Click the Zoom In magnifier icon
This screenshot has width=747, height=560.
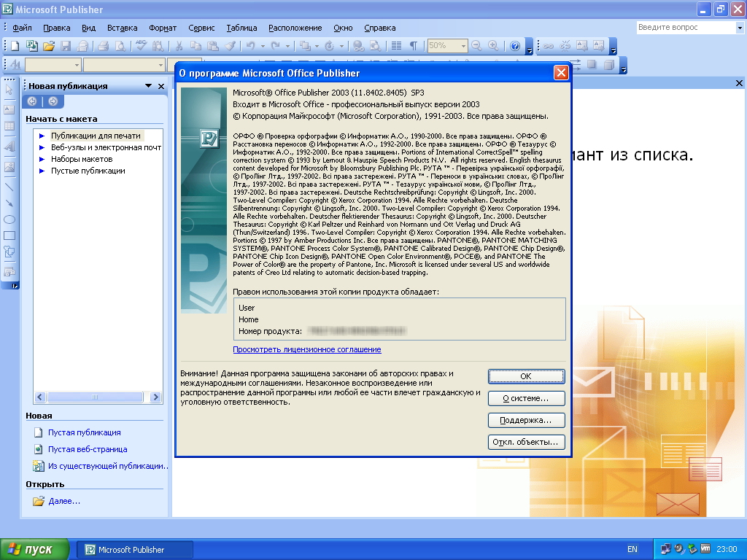point(494,46)
